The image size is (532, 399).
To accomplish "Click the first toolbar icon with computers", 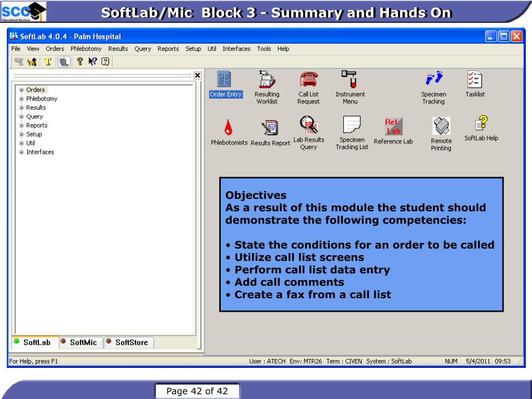I will click(x=19, y=62).
